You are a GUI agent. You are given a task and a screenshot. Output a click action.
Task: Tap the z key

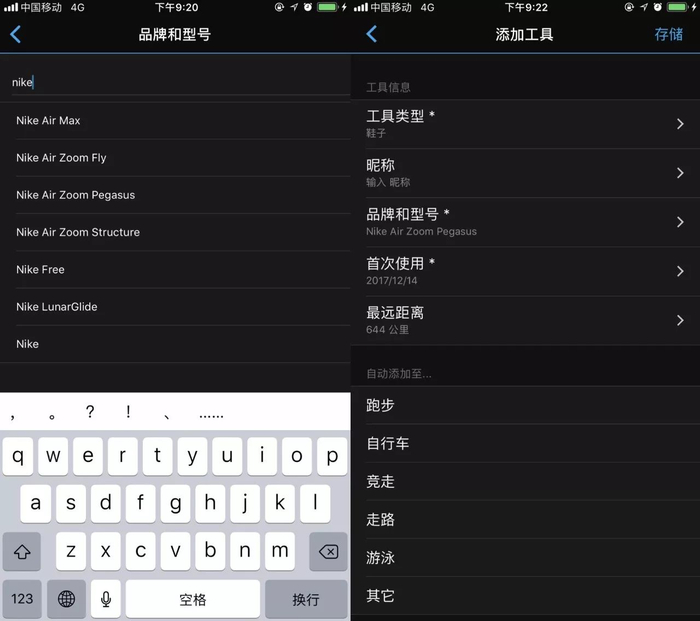pyautogui.click(x=71, y=552)
